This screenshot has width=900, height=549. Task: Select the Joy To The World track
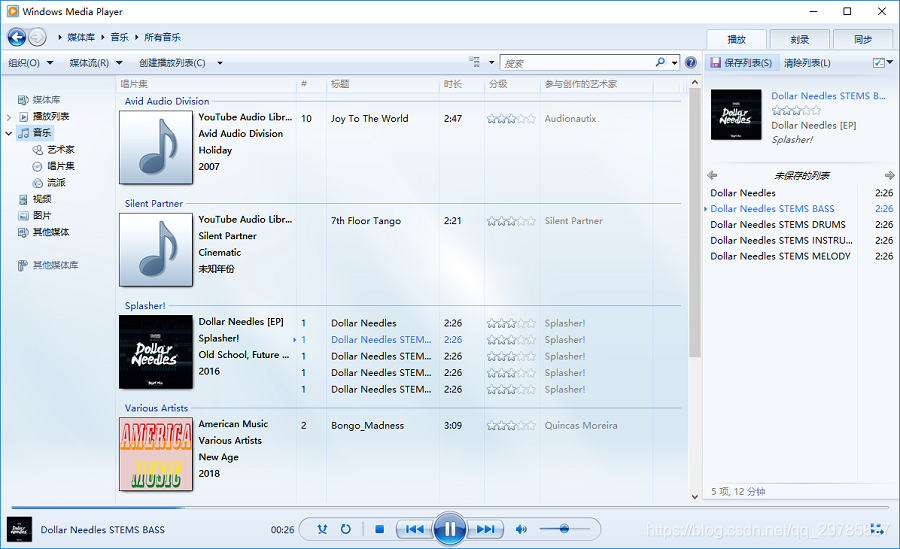click(370, 119)
